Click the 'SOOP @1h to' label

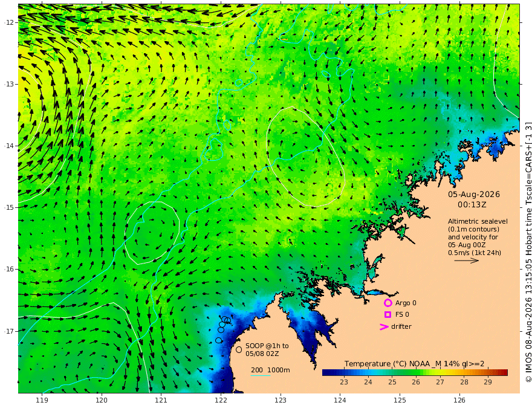pos(267,346)
